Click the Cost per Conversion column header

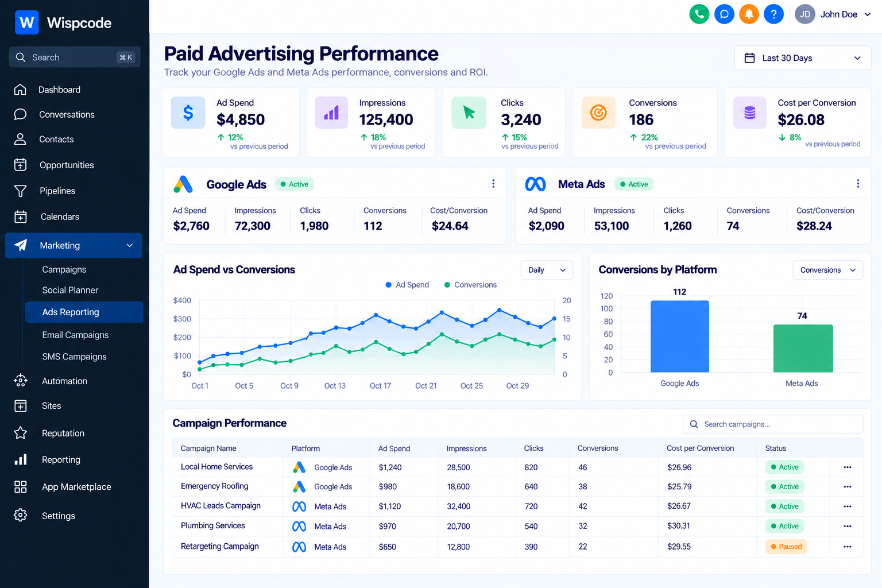(700, 448)
